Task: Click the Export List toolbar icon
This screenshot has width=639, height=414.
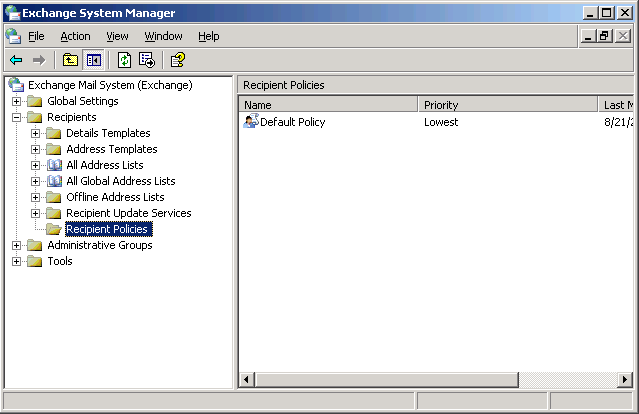Action: tap(147, 60)
